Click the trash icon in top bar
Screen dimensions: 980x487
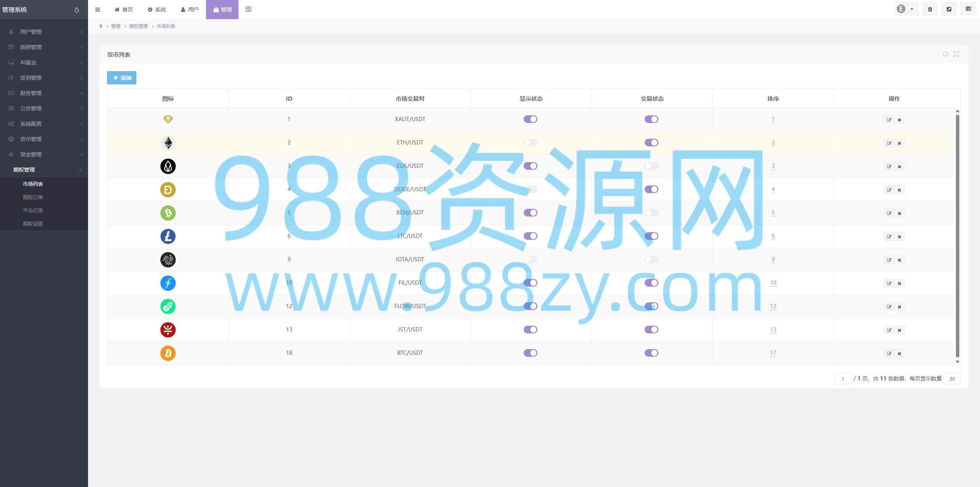coord(930,9)
